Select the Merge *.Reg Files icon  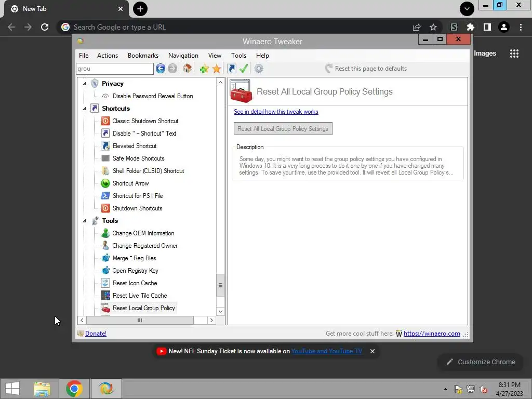click(105, 258)
